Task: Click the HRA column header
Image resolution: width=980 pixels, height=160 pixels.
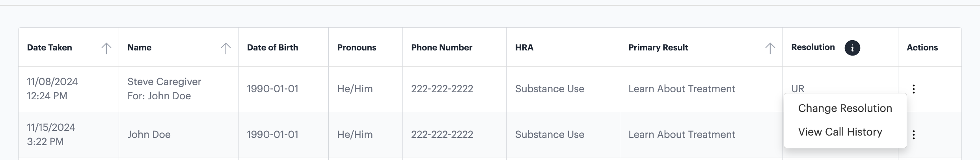Action: click(524, 48)
